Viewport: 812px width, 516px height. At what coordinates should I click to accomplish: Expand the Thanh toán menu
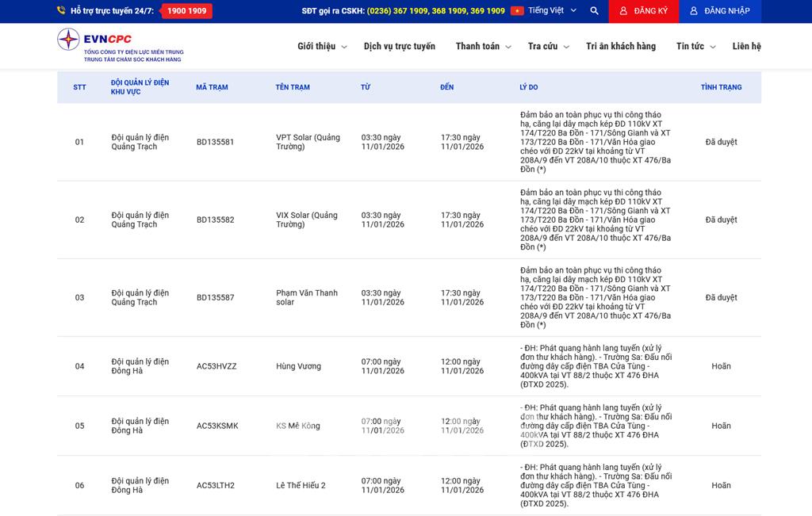pyautogui.click(x=483, y=47)
